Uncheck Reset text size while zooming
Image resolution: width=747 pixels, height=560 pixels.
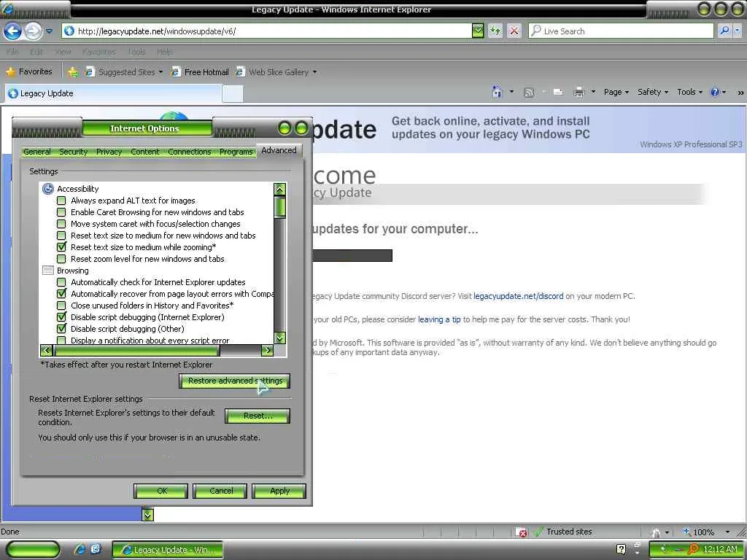pyautogui.click(x=61, y=247)
